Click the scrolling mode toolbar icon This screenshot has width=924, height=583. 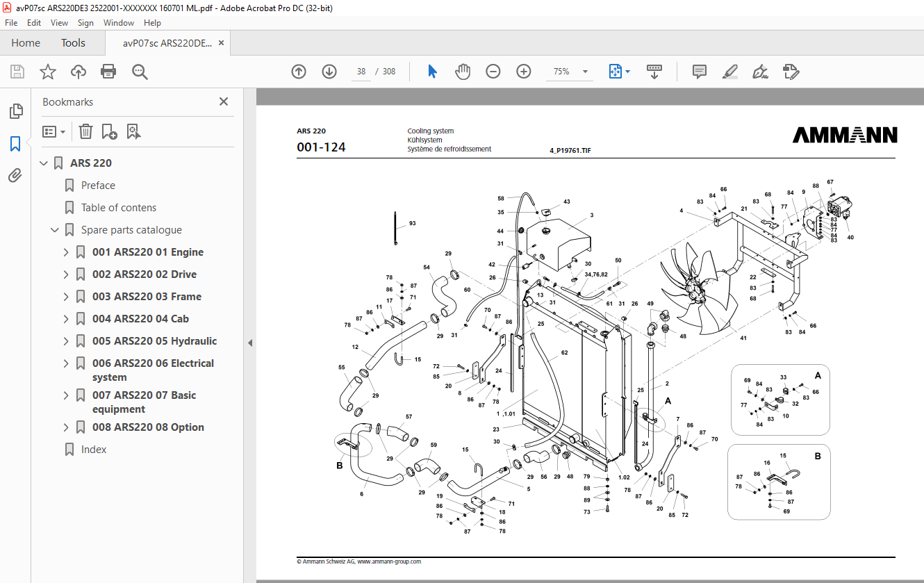[654, 72]
